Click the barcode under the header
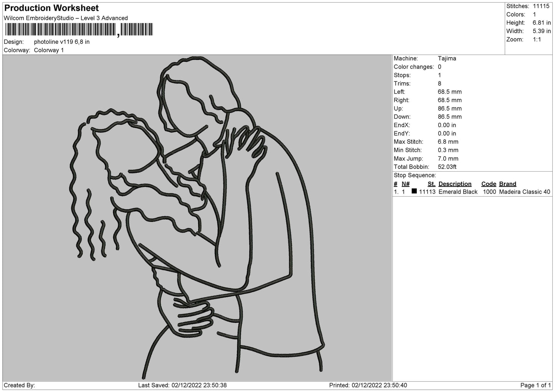The width and height of the screenshot is (555, 392). (x=79, y=30)
